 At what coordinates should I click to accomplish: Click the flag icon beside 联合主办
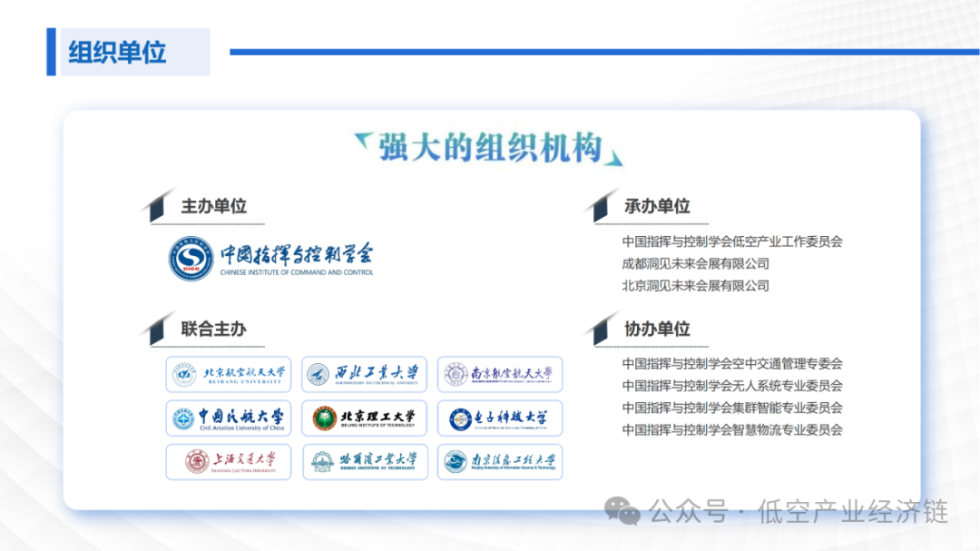point(158,329)
